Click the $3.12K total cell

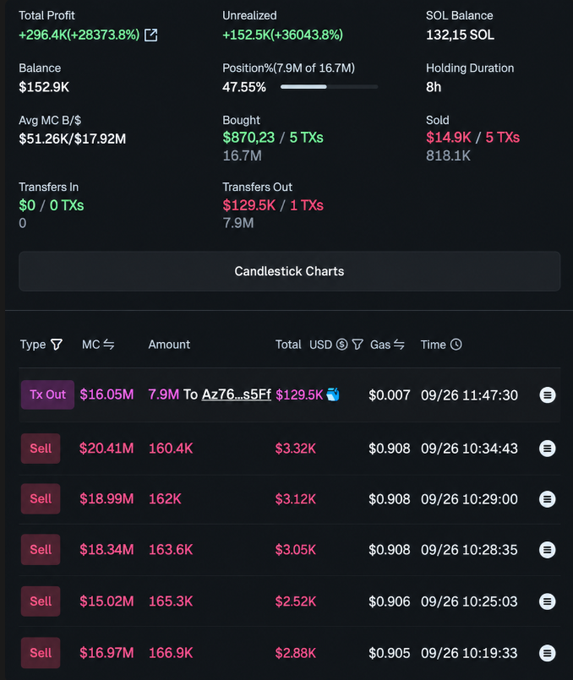pyautogui.click(x=296, y=499)
